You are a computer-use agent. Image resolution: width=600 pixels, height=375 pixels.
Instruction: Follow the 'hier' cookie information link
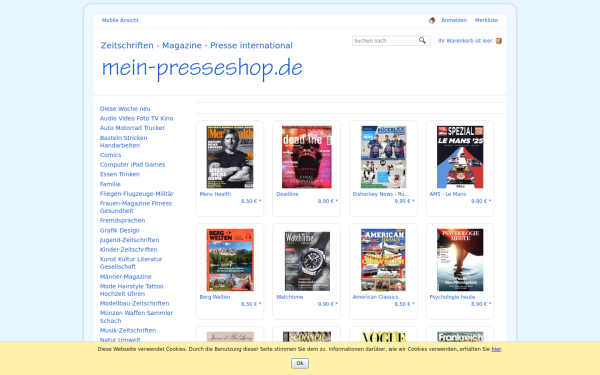pos(496,349)
